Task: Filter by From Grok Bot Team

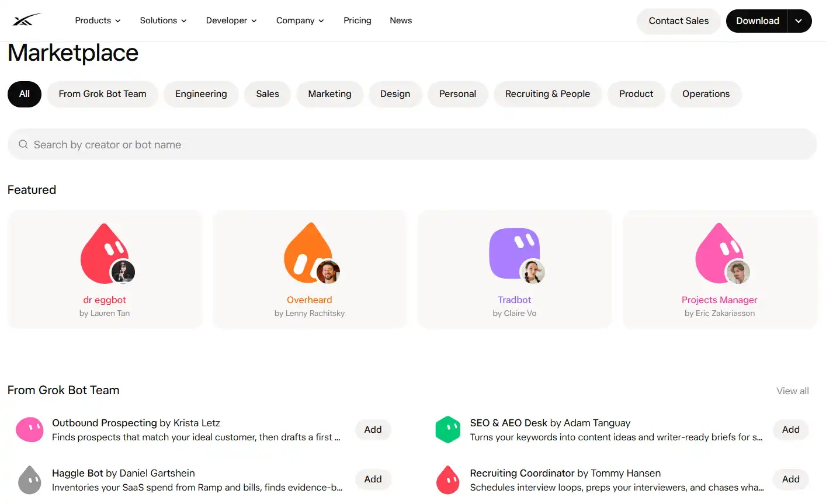Action: [103, 94]
